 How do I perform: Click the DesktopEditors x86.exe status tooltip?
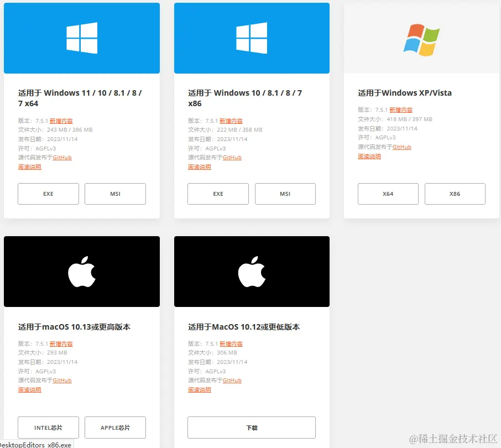(36, 445)
